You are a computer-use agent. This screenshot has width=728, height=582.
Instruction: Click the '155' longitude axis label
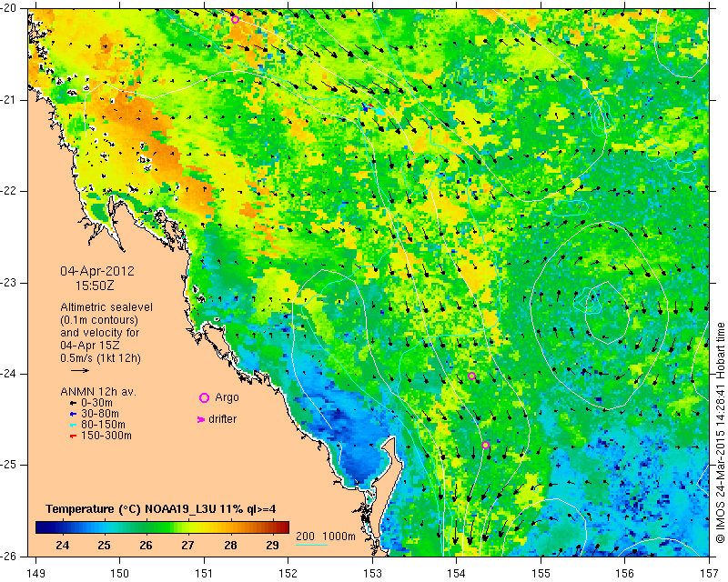click(x=541, y=574)
